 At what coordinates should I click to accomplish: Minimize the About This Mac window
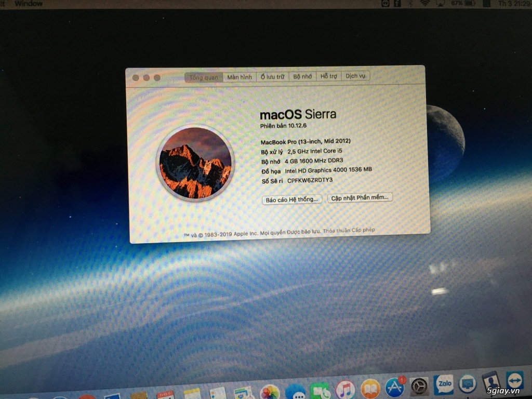(146, 78)
